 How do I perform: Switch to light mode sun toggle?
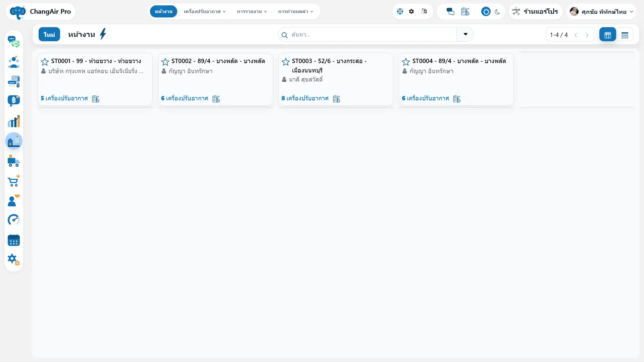486,12
